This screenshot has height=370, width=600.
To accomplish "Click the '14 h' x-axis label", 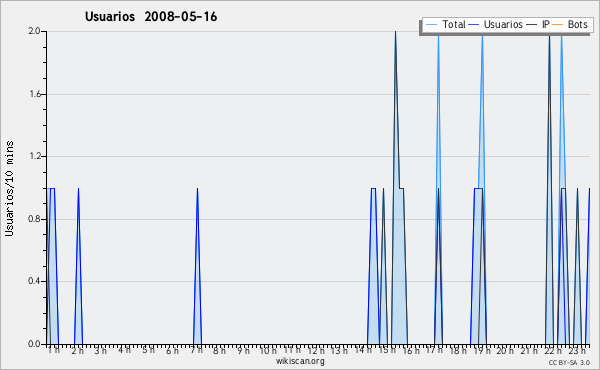I will pyautogui.click(x=363, y=350).
